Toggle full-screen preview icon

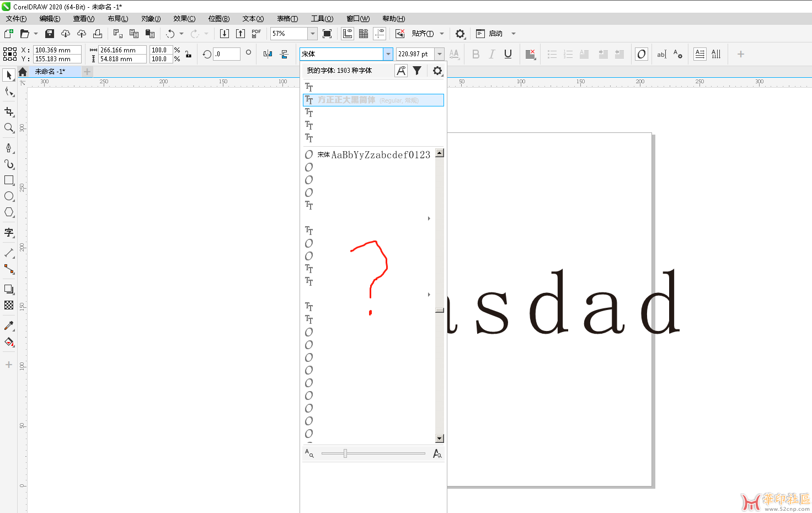327,34
